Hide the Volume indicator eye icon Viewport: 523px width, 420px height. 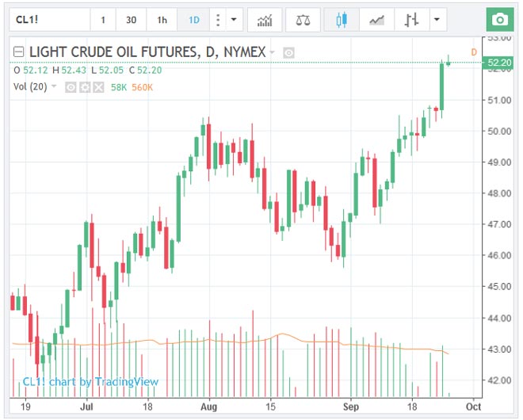[71, 86]
